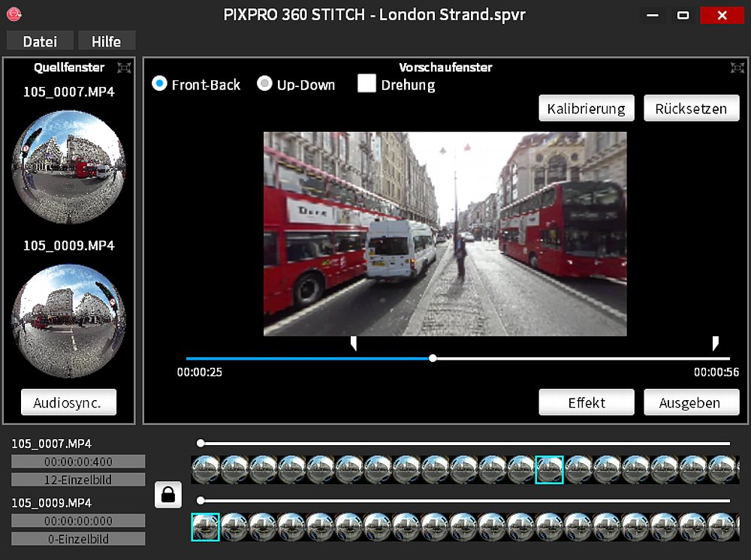Click Ausgeben to export video
751x560 pixels.
coord(691,402)
